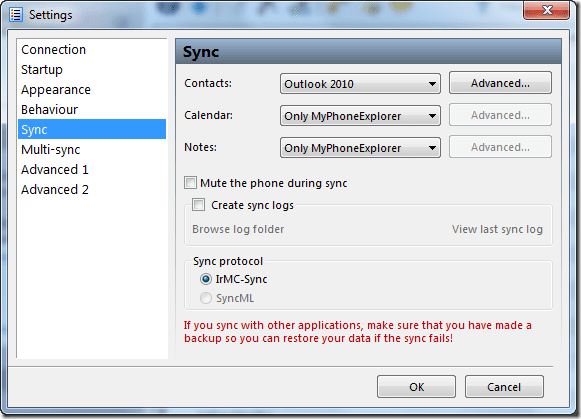Viewport: 581px width, 419px height.
Task: Choose the SyncML protocol radio button
Action: (x=206, y=298)
